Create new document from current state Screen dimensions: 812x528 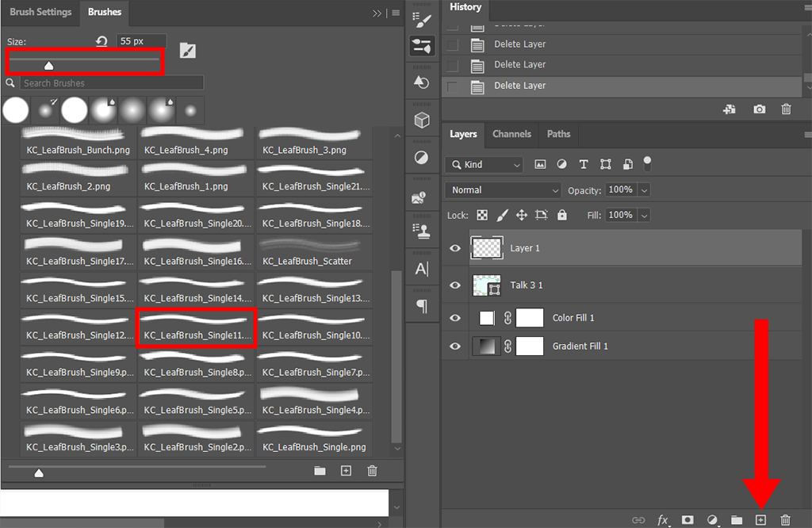coord(730,109)
